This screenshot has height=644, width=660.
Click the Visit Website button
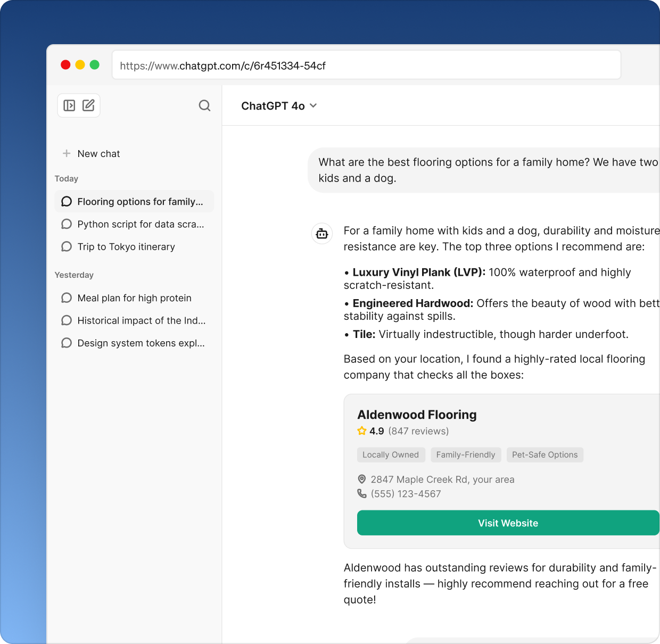[x=508, y=523]
